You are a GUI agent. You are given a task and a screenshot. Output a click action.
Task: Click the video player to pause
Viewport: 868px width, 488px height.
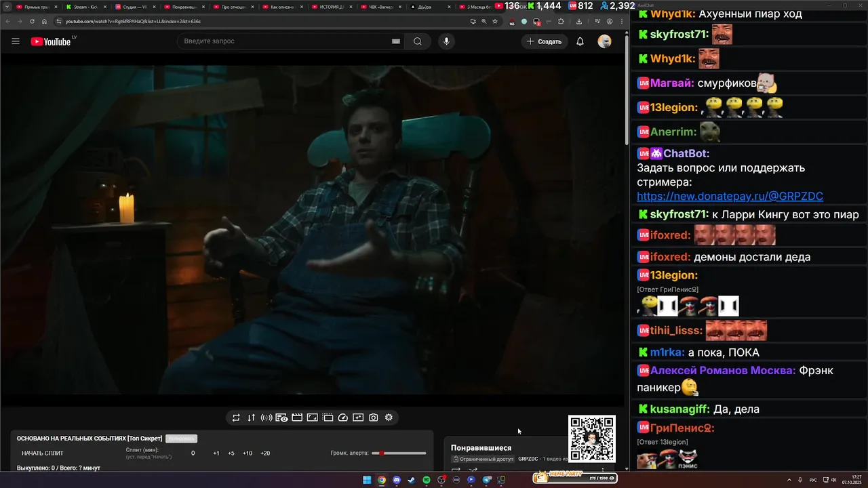click(x=312, y=229)
